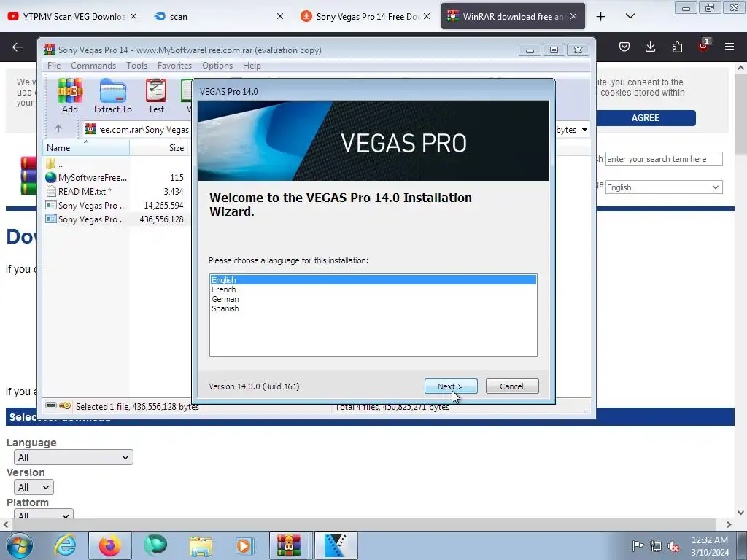747x560 pixels.
Task: Sort WinRAR file list by Name column
Action: [86, 147]
